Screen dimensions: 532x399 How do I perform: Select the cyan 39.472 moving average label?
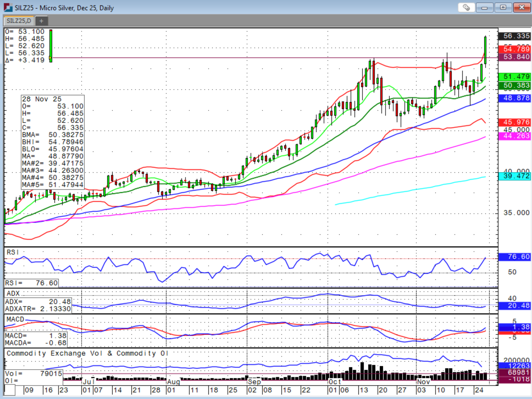coord(515,176)
